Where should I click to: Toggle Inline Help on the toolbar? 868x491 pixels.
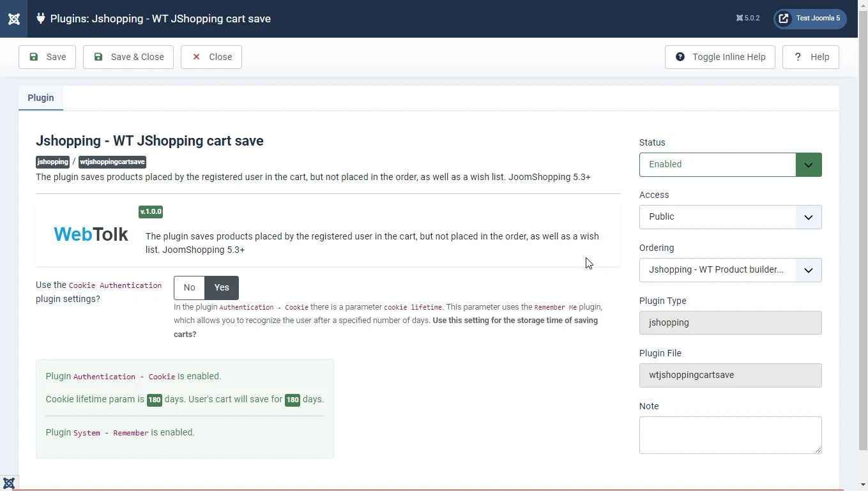click(x=720, y=57)
